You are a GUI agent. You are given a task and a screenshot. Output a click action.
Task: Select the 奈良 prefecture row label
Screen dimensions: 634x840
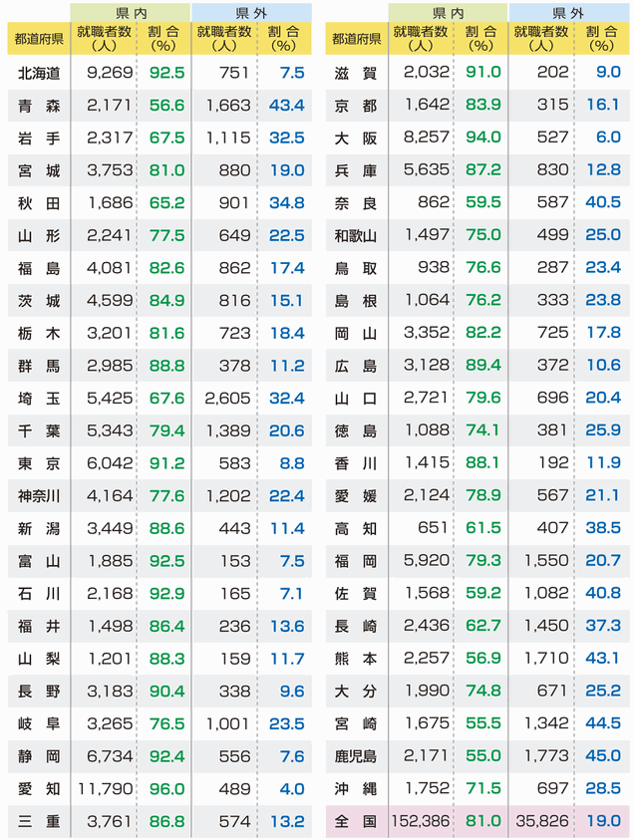pos(356,202)
